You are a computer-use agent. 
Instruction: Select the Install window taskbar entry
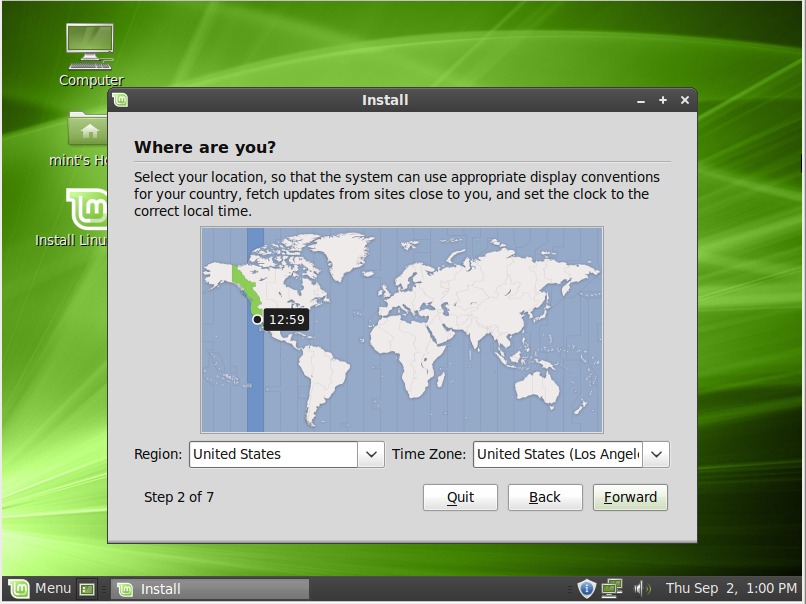[x=211, y=589]
